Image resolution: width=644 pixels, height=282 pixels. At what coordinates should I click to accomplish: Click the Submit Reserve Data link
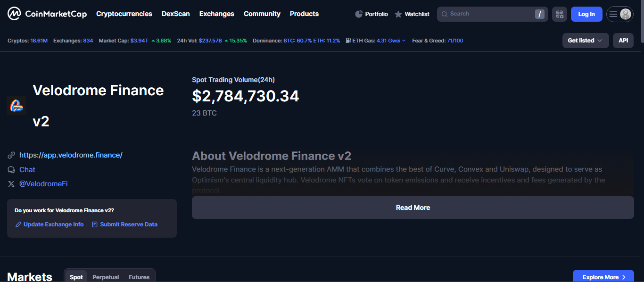click(129, 224)
